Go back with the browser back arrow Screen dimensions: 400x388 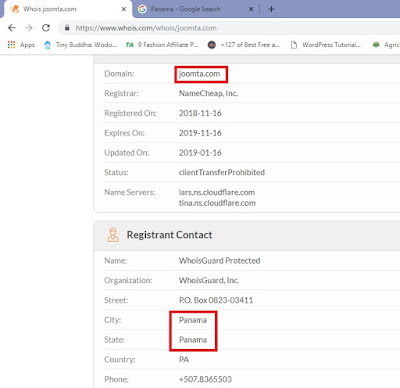pos(12,28)
